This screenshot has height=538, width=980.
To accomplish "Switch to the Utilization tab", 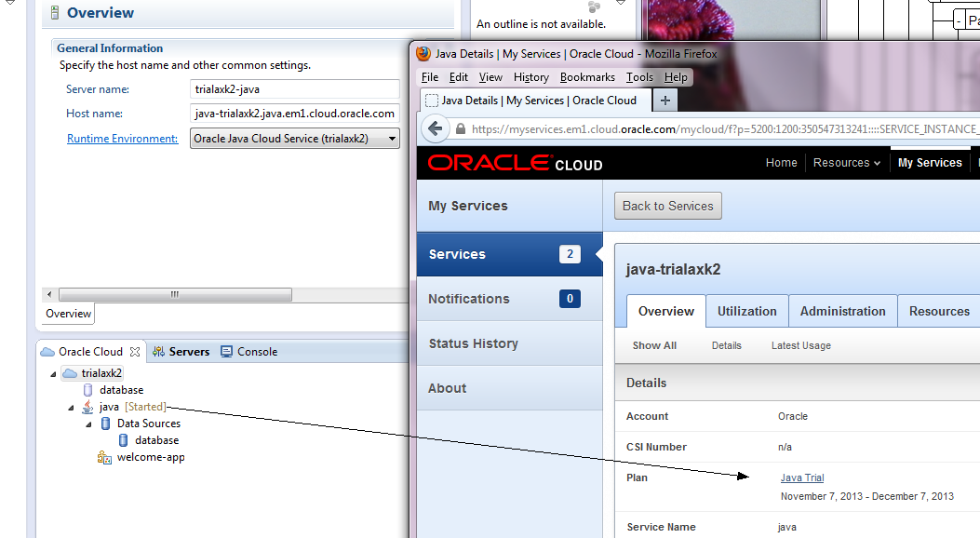I will (747, 311).
